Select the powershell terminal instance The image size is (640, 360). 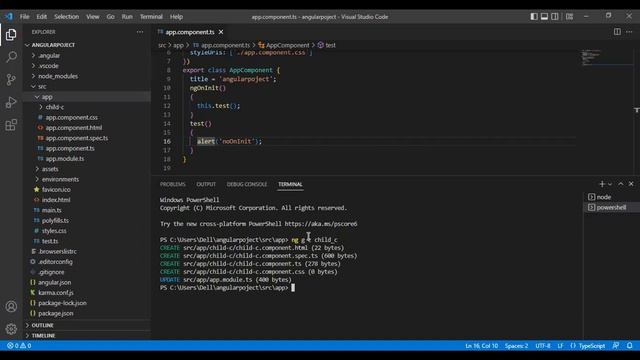tap(611, 207)
